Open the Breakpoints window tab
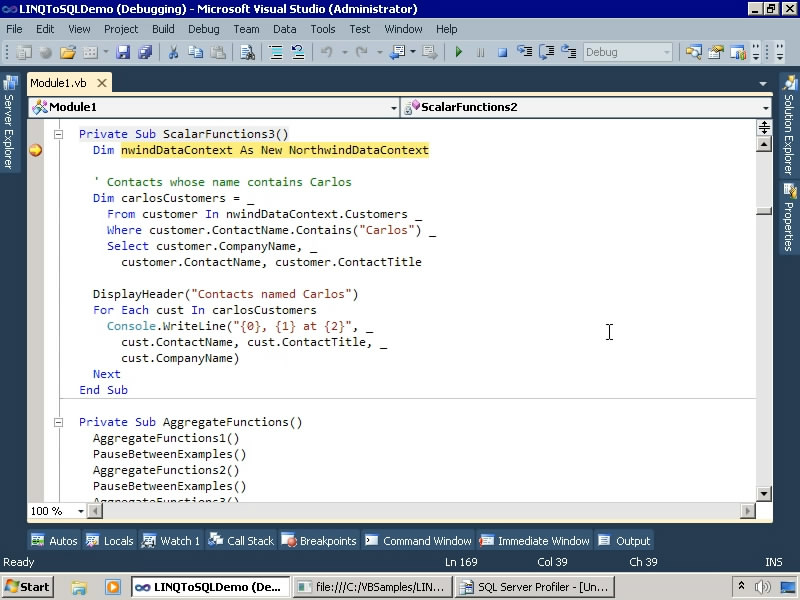Viewport: 800px width, 600px height. click(319, 541)
